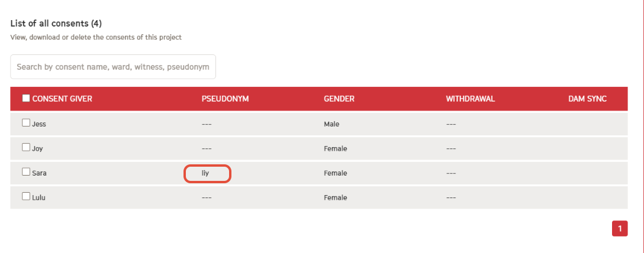
Task: Click Joy's withdrawal status cell
Action: 451,148
